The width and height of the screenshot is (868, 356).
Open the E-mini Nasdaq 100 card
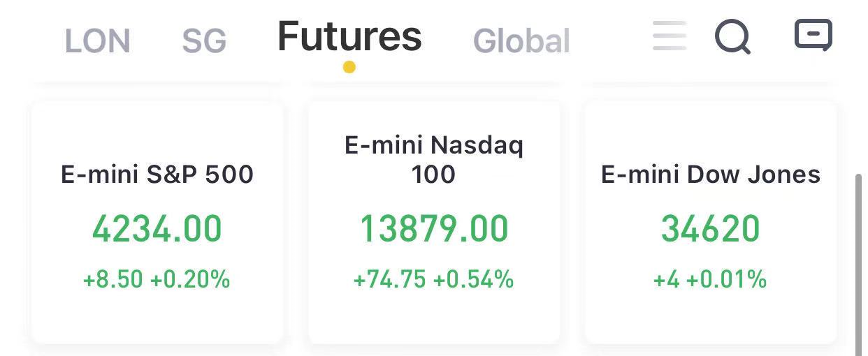tap(434, 222)
